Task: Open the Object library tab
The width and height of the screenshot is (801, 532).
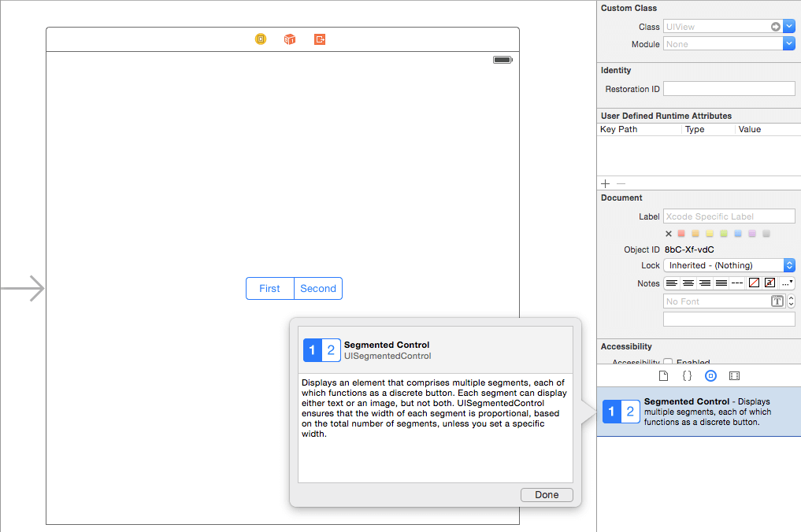Action: (710, 375)
